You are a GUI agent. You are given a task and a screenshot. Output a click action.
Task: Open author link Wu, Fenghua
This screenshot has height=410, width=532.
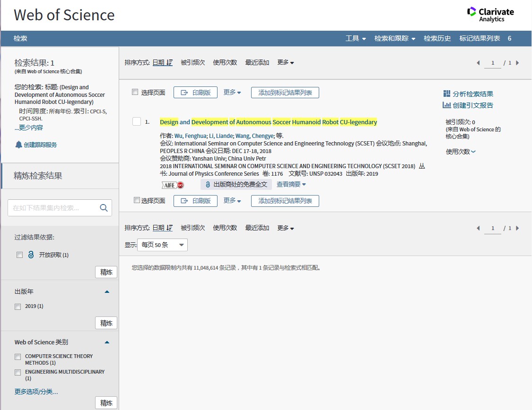[191, 136]
